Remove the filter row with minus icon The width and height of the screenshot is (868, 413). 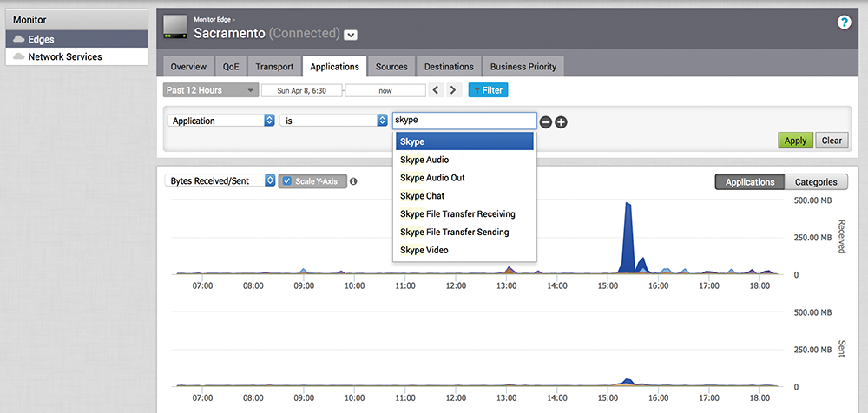coord(545,123)
